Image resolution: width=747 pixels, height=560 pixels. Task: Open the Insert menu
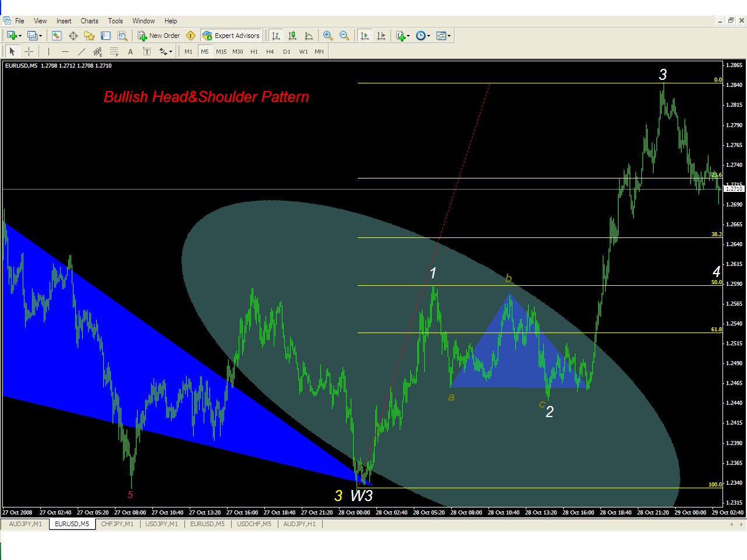tap(64, 21)
